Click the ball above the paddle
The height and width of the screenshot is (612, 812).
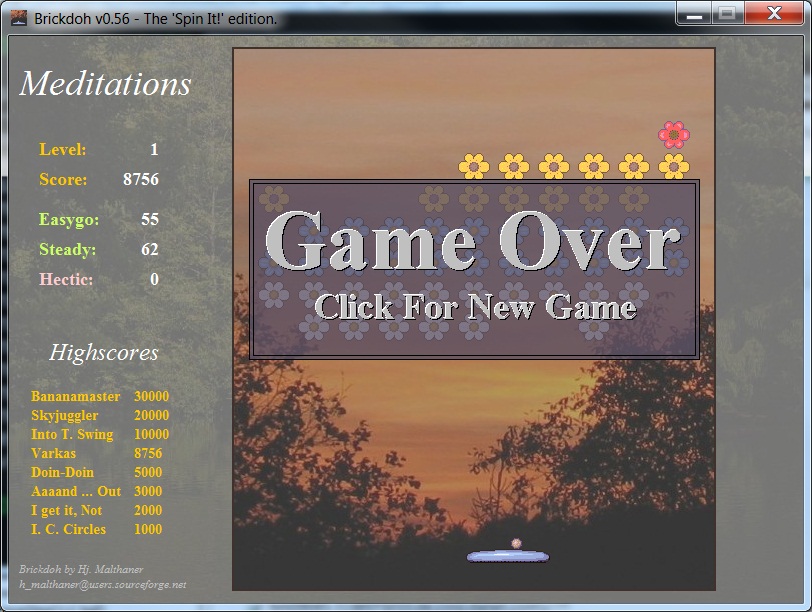(516, 543)
